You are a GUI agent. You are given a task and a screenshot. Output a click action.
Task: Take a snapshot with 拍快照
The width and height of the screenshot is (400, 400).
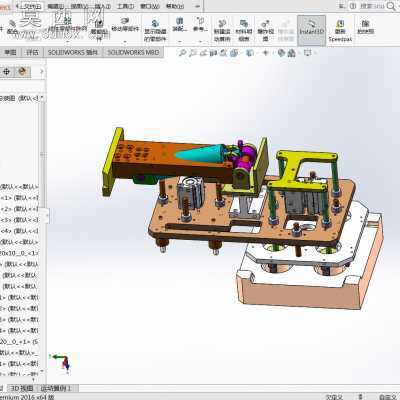click(x=366, y=27)
